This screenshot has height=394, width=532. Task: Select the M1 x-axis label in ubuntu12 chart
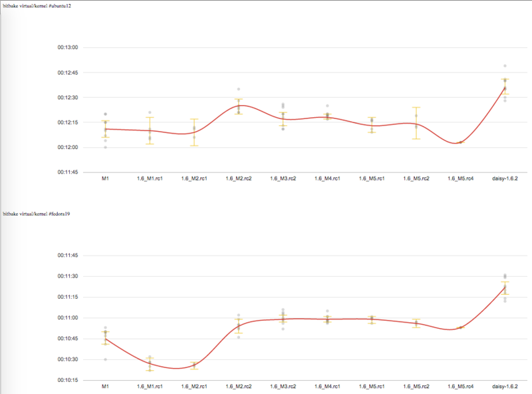[105, 179]
